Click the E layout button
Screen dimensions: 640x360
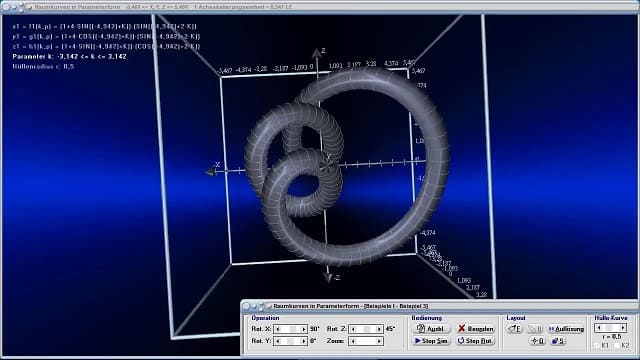coord(515,329)
